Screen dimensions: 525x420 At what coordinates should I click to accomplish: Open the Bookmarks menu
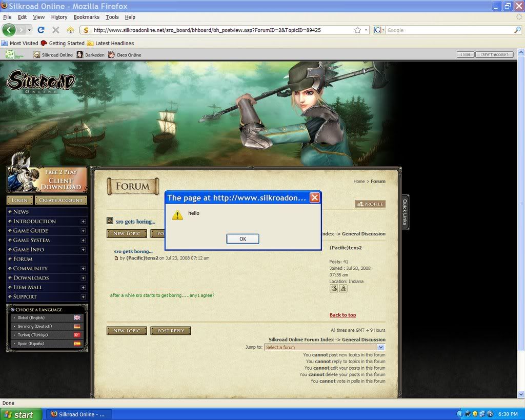tap(86, 17)
